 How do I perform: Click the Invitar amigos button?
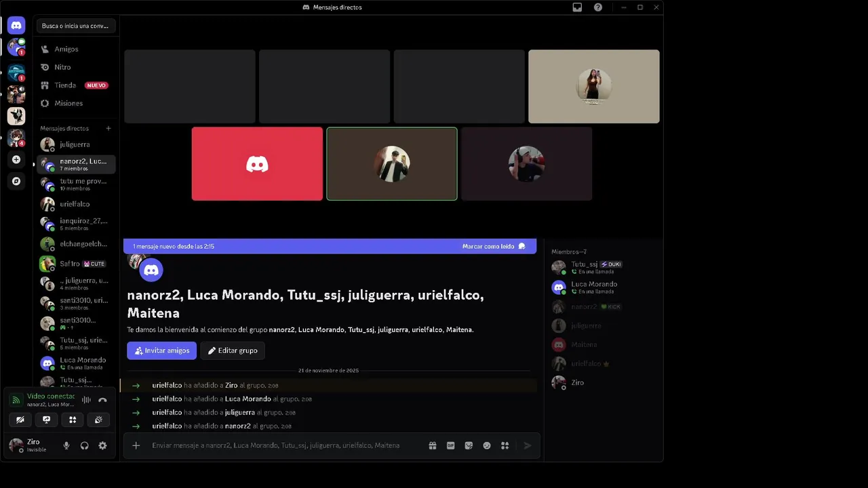click(x=161, y=350)
